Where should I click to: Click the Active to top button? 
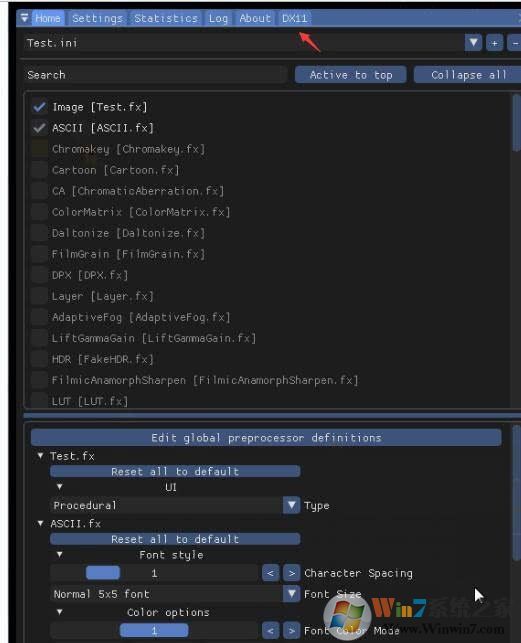coord(351,75)
